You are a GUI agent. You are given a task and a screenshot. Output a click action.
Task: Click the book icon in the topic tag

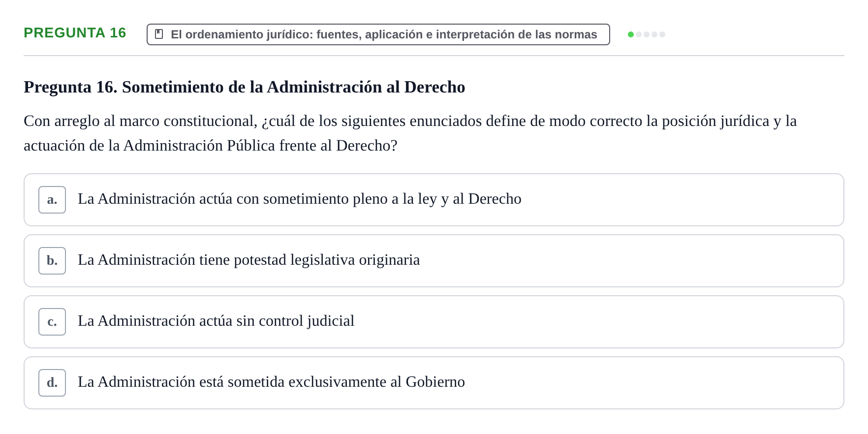(x=159, y=34)
